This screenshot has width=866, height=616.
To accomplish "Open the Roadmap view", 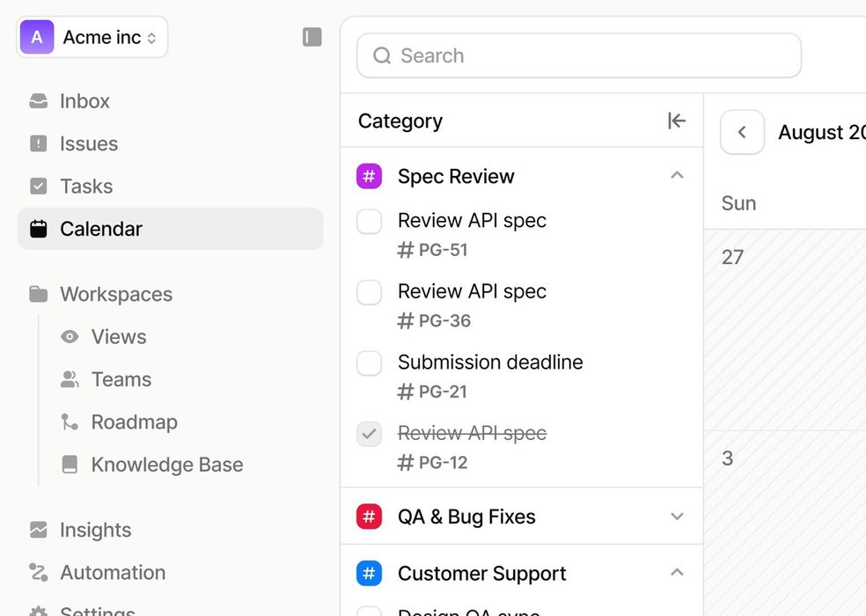I will [x=134, y=422].
